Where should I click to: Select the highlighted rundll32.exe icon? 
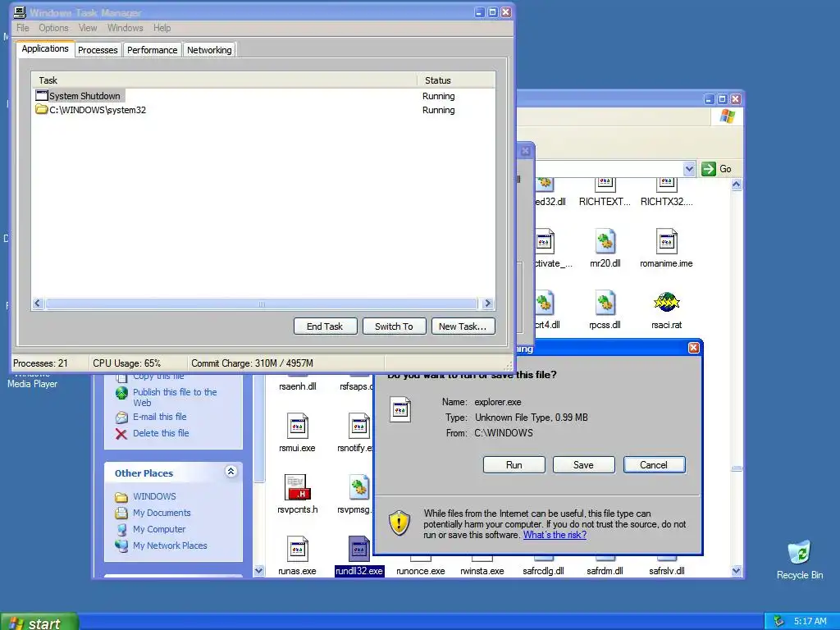tap(359, 549)
